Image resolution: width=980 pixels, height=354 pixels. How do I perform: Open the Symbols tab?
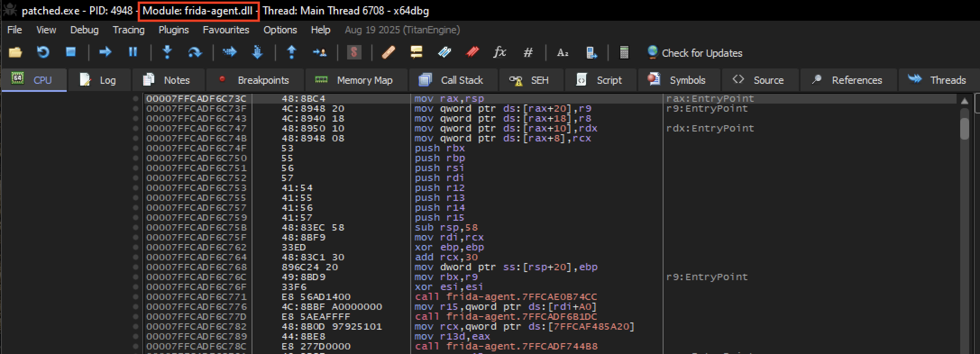pos(678,80)
